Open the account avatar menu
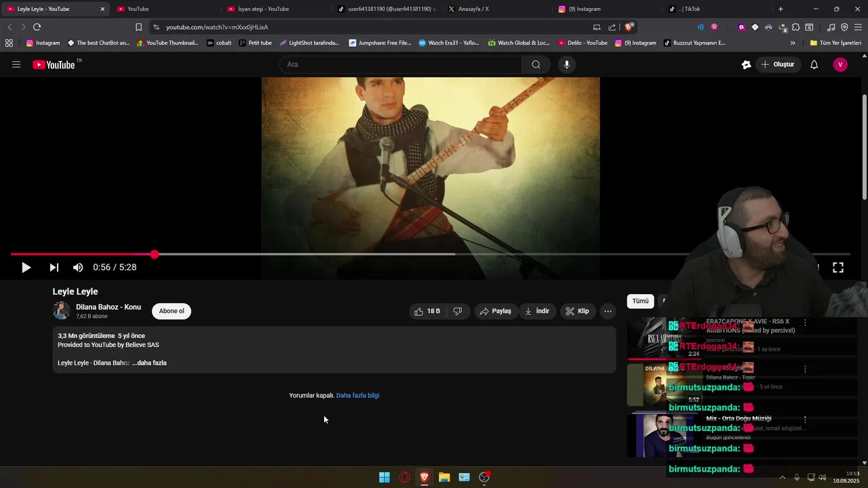Screen dimensions: 868x488 pyautogui.click(x=840, y=64)
